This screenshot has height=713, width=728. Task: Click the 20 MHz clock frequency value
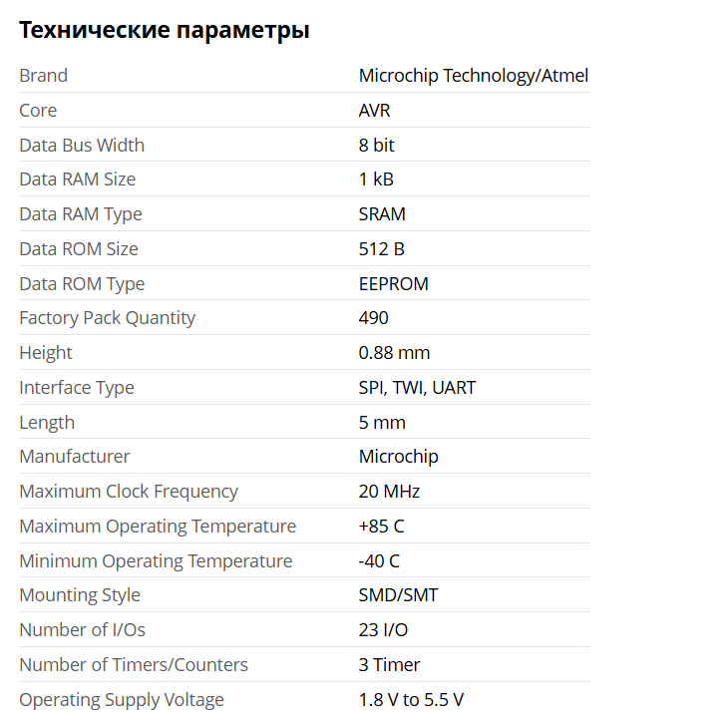pos(389,491)
